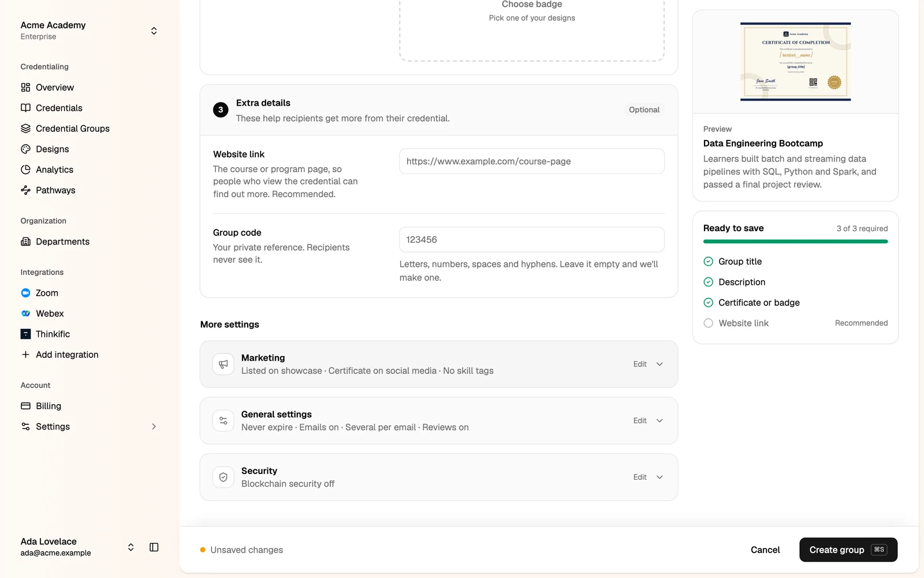
Task: Click the Ready to save progress bar
Action: tap(796, 242)
